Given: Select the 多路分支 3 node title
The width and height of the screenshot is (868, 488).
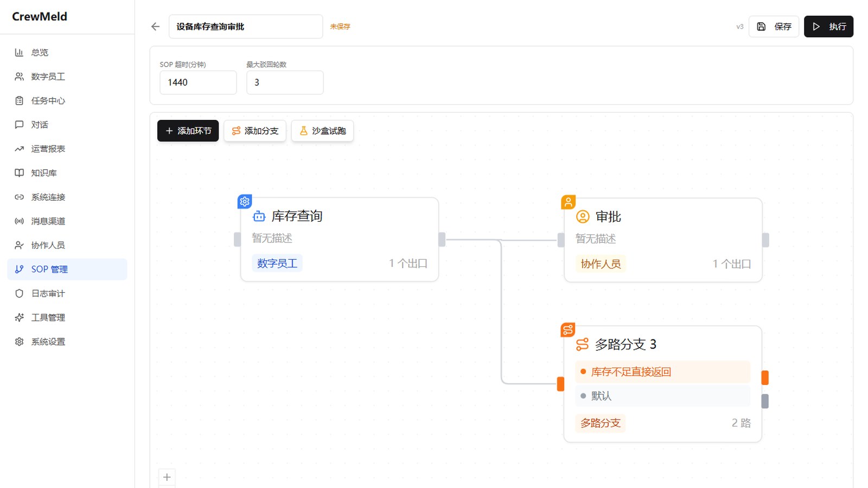Looking at the screenshot, I should click(x=626, y=344).
